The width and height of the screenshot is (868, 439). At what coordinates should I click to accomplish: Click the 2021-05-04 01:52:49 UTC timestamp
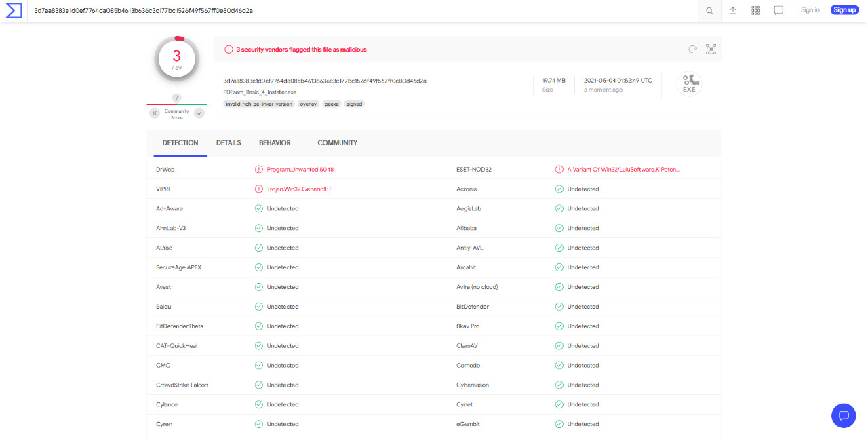[618, 81]
